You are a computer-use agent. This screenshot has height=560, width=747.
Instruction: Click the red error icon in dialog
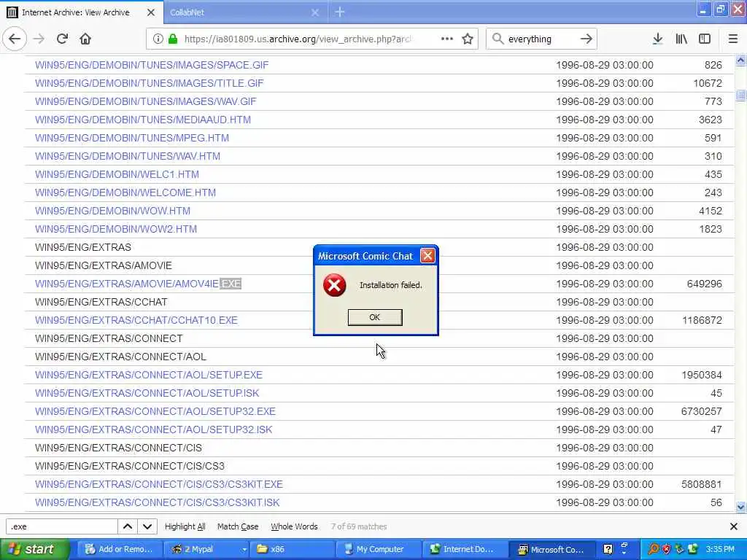click(x=334, y=285)
